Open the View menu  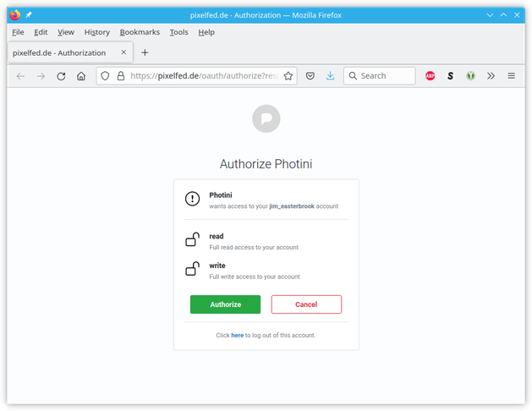[66, 32]
